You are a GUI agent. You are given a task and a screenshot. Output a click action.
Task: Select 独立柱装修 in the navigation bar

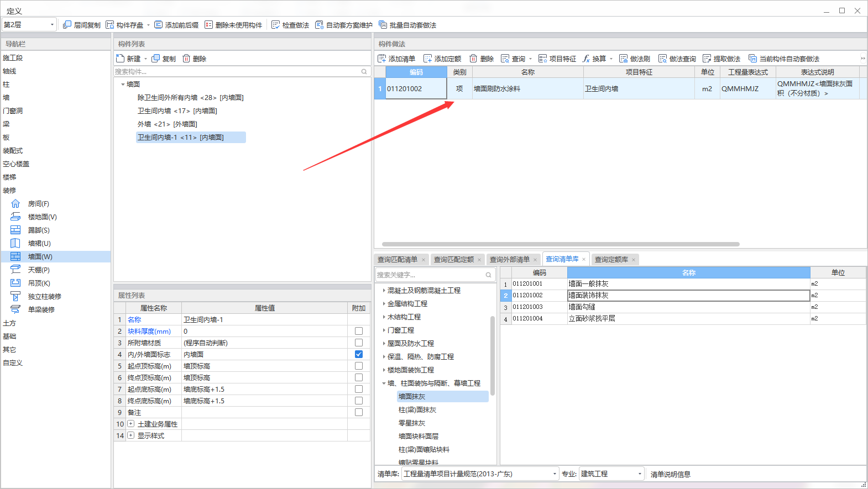click(44, 297)
